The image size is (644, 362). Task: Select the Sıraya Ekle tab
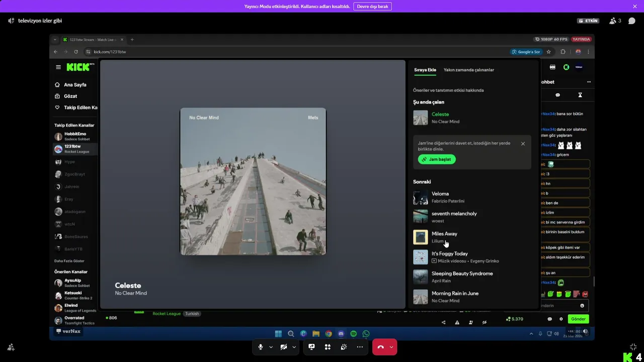[425, 70]
